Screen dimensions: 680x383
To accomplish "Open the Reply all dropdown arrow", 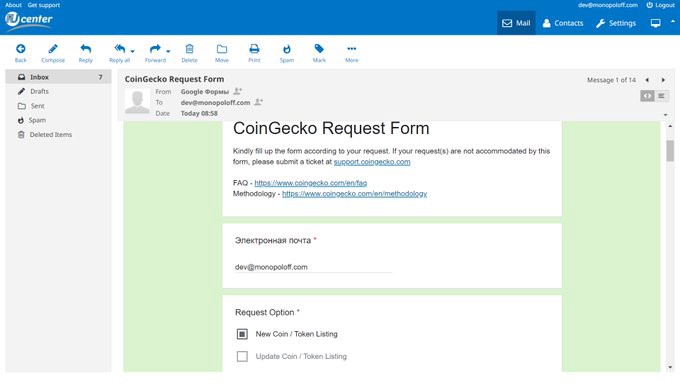I will point(133,51).
